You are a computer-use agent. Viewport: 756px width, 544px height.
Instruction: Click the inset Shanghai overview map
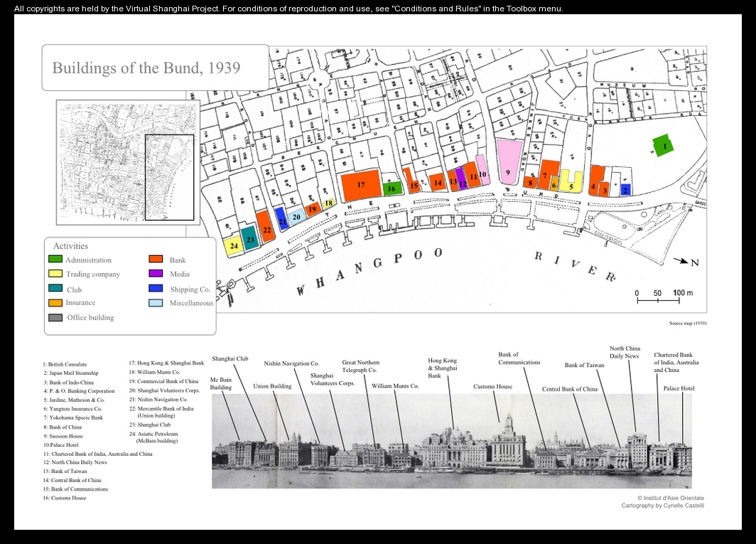pos(128,162)
